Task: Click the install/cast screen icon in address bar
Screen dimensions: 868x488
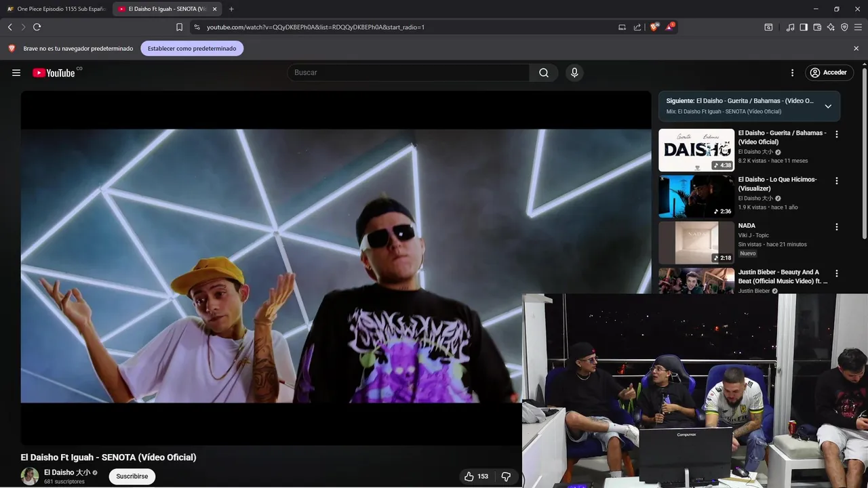Action: 622,27
